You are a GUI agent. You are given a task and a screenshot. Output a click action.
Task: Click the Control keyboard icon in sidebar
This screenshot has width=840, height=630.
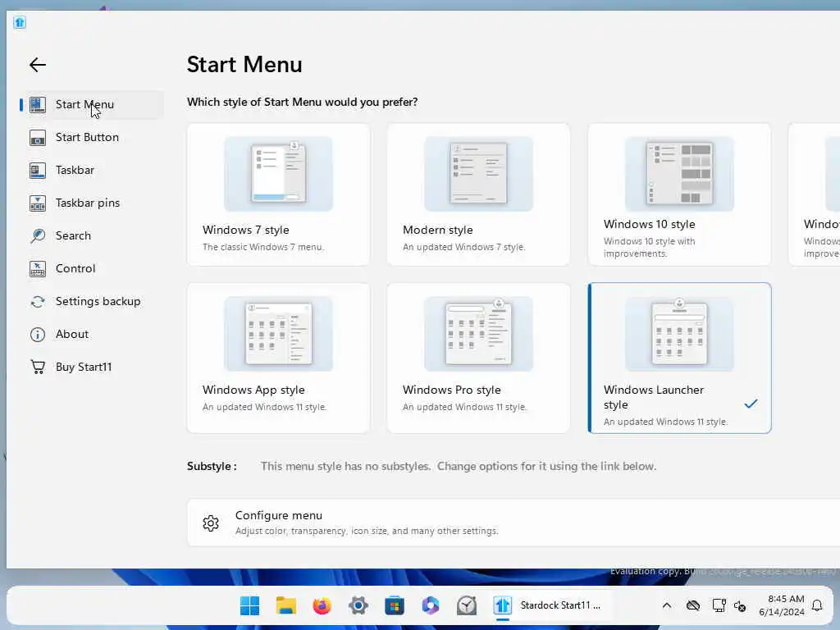click(38, 268)
